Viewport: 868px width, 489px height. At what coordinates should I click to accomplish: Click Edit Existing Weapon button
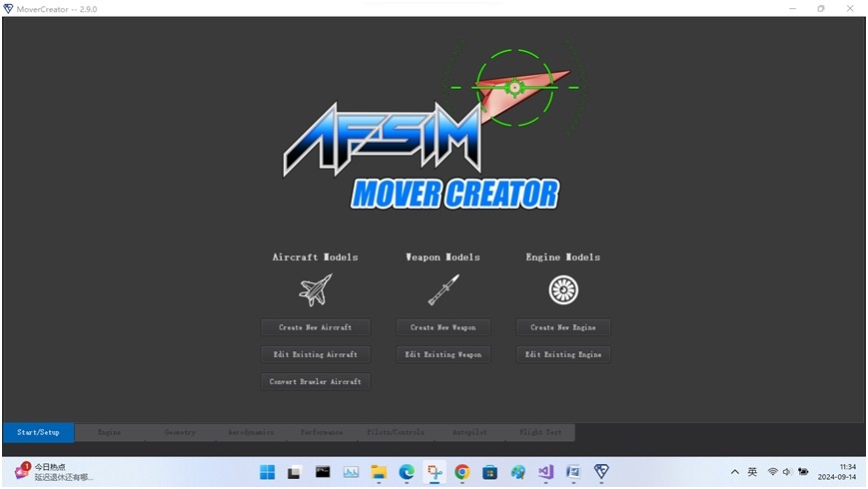[x=443, y=354]
